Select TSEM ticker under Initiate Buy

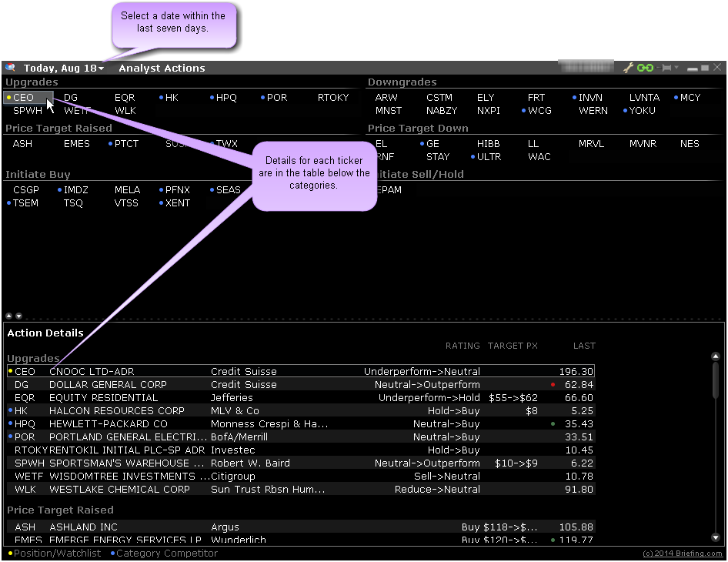25,203
